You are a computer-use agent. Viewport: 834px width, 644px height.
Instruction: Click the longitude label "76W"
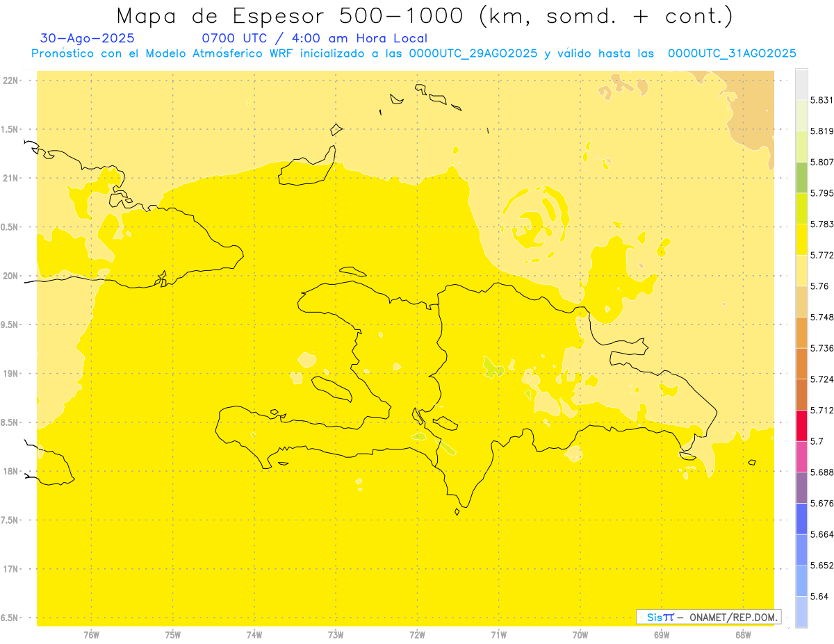tap(91, 635)
